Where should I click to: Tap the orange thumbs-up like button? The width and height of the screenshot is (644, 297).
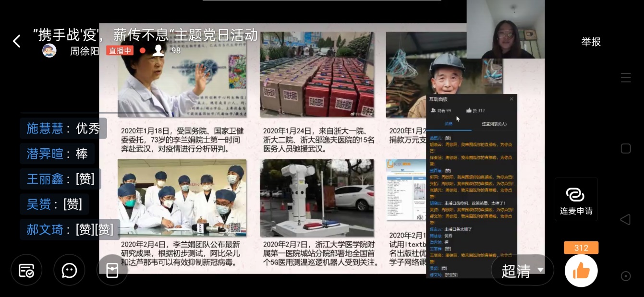(581, 271)
